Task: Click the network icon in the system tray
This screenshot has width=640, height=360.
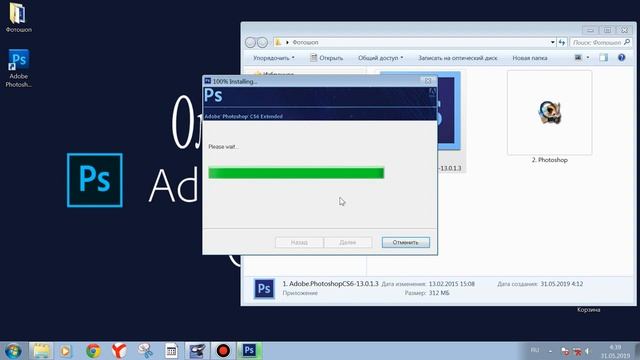Action: point(577,351)
